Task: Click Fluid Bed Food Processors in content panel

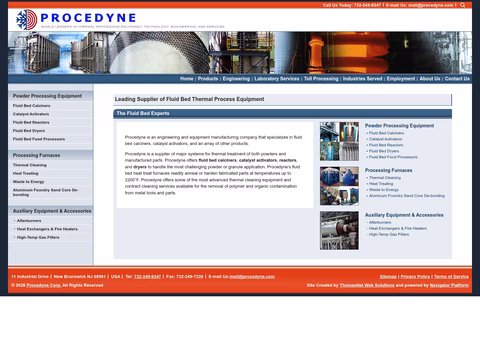Action: point(393,157)
